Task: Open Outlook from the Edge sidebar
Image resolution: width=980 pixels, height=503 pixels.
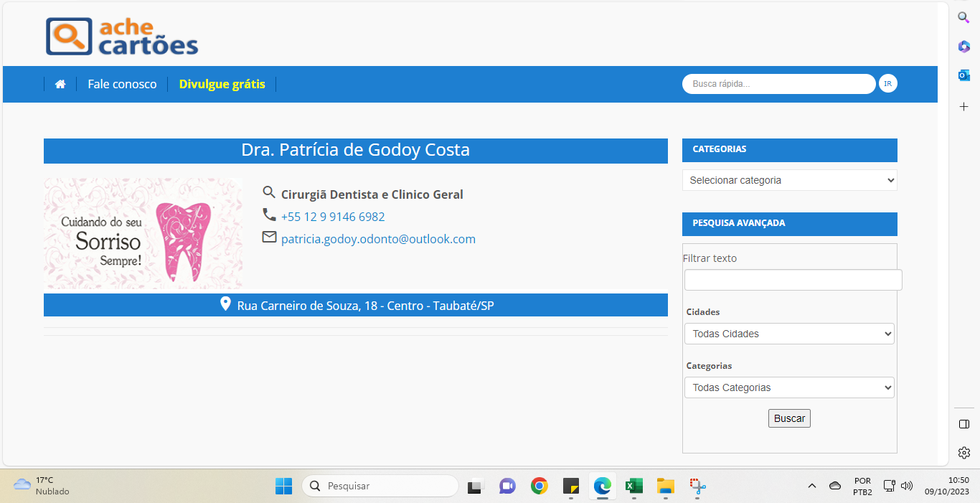Action: click(x=963, y=75)
